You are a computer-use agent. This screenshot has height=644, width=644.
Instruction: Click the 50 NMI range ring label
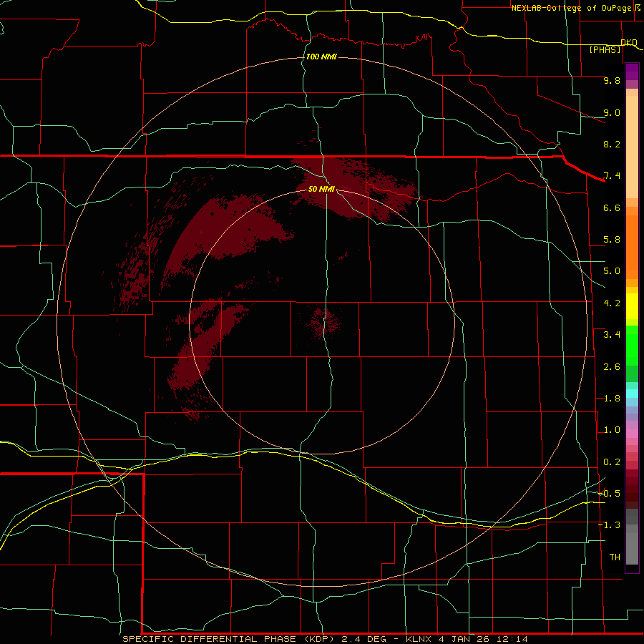click(x=321, y=189)
